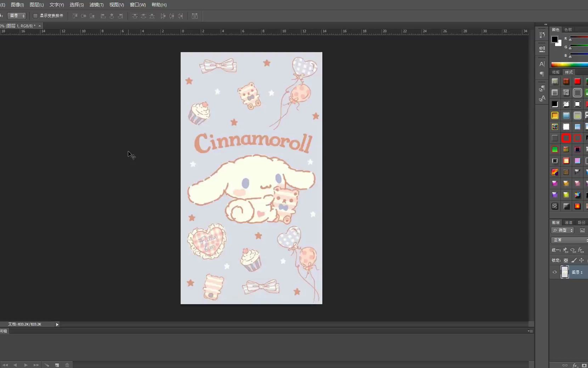Click the distribute horizontal centers icon
This screenshot has width=588, height=368.
172,16
